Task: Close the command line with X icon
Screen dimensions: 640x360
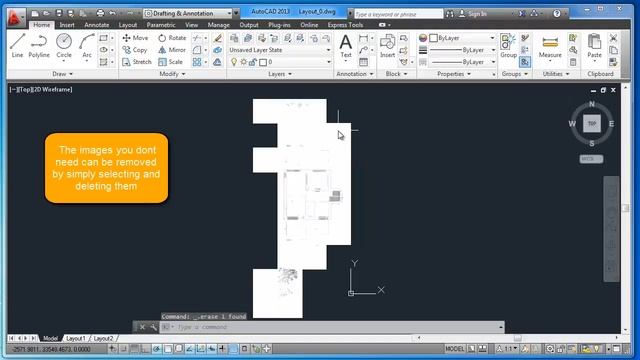Action: click(x=142, y=327)
